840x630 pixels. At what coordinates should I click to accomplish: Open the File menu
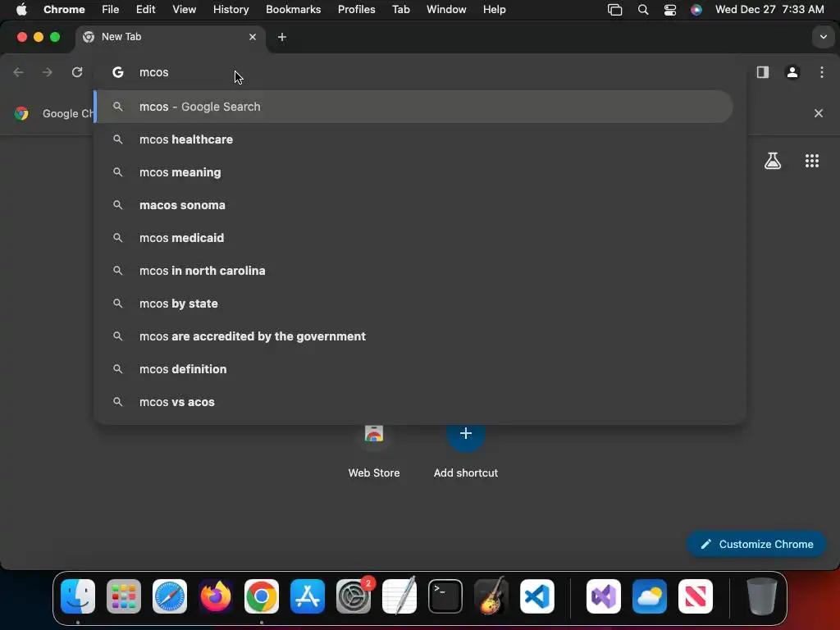tap(111, 10)
